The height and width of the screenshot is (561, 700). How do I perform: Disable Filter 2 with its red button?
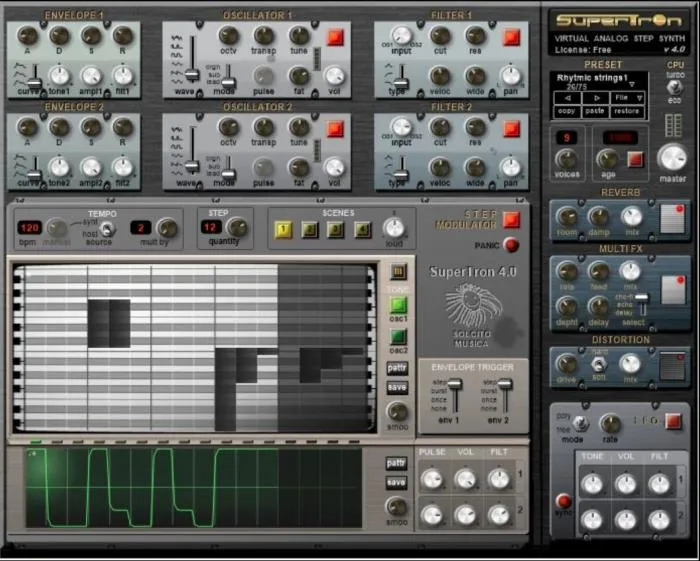511,128
